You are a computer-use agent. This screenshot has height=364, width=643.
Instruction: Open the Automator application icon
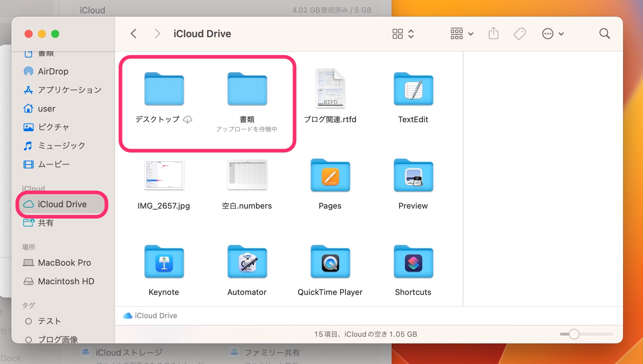pos(246,263)
